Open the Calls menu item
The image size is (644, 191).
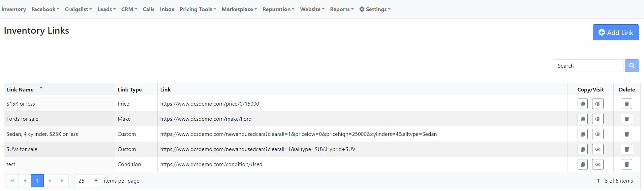click(148, 9)
